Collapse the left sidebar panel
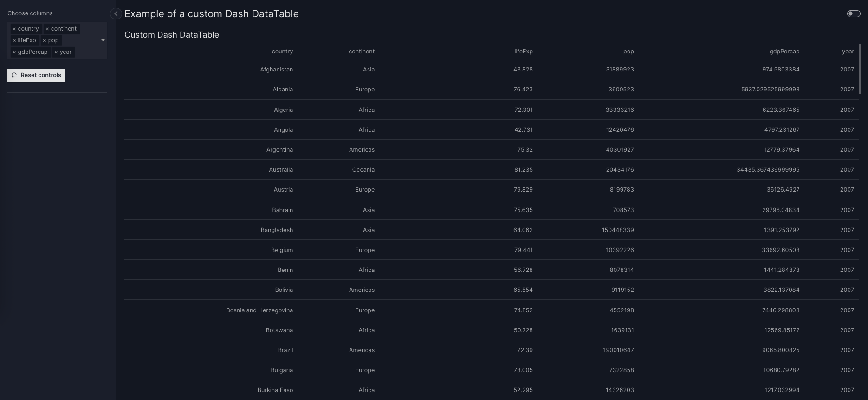 click(x=116, y=14)
